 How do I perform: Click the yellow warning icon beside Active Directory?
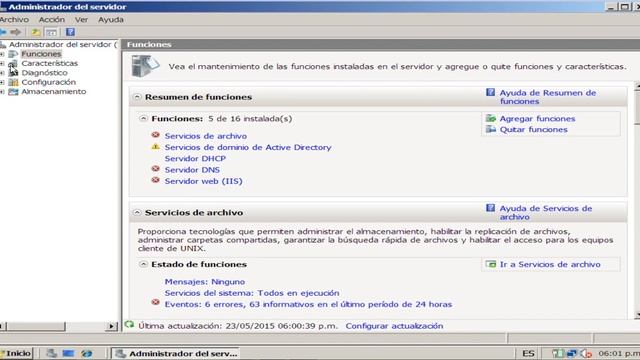pos(156,146)
